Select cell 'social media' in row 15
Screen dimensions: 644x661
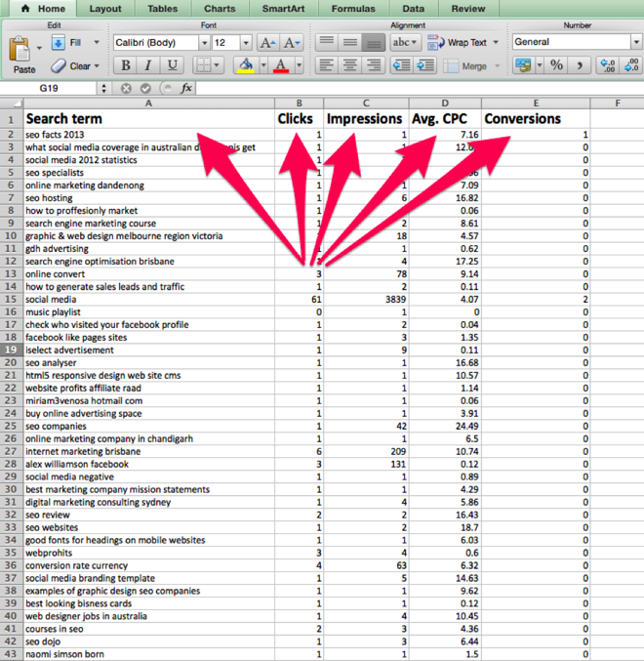pyautogui.click(x=149, y=300)
